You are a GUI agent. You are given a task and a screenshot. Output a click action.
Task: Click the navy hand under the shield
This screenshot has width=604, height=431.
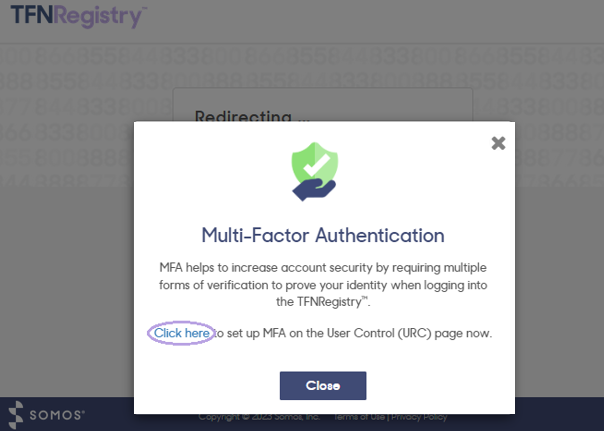314,190
